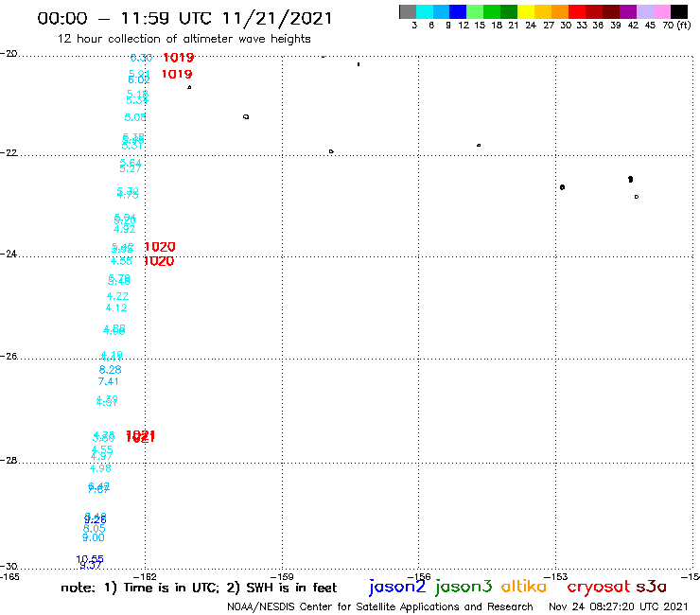Click the '-24' latitude axis label
The width and height of the screenshot is (700, 615).
pos(9,254)
